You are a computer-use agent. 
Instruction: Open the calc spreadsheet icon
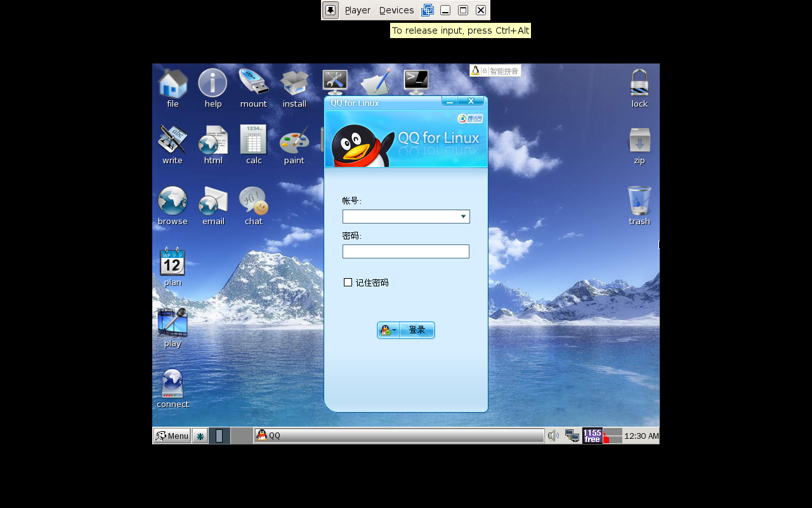pos(253,140)
